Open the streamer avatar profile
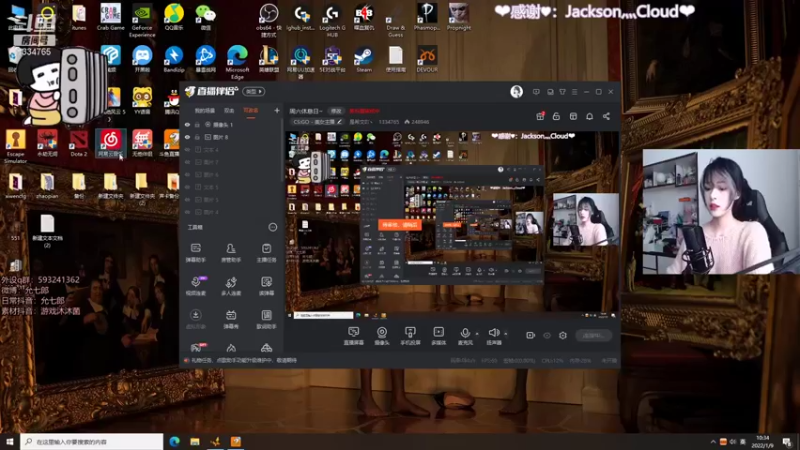Image resolution: width=800 pixels, height=450 pixels. (516, 92)
